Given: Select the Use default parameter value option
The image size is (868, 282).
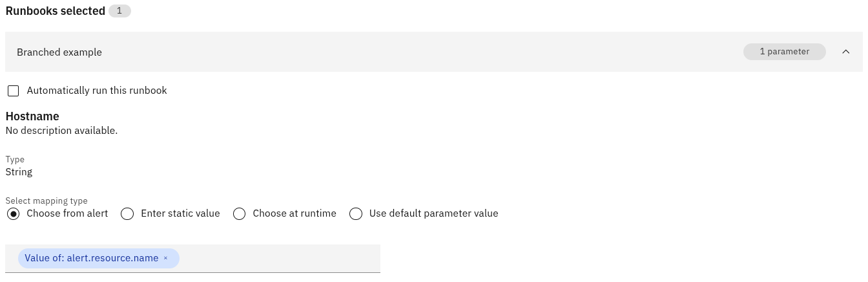Looking at the screenshot, I should tap(356, 213).
